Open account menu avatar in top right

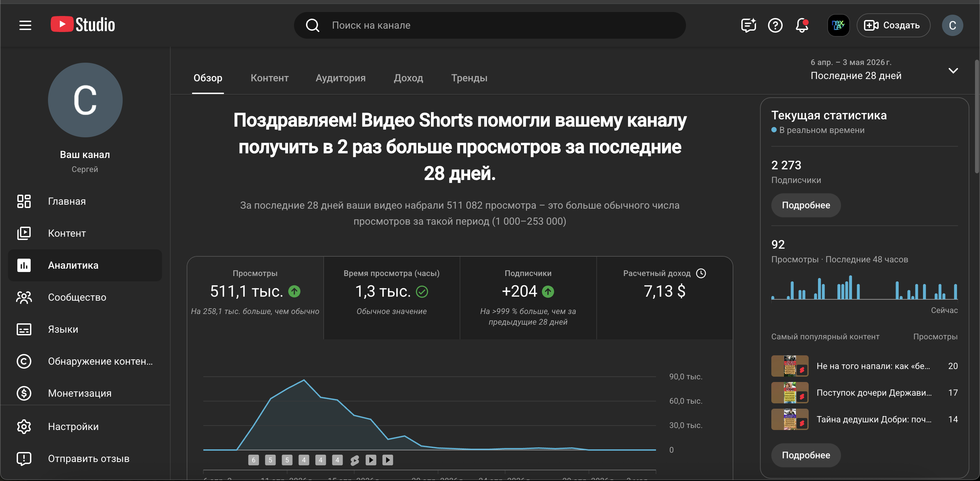pyautogui.click(x=952, y=25)
